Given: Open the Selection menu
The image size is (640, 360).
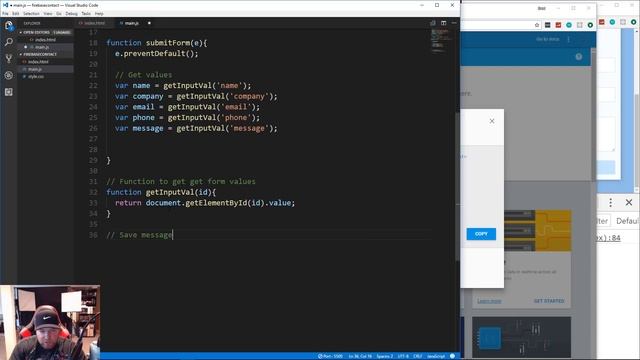Looking at the screenshot, I should pos(31,13).
